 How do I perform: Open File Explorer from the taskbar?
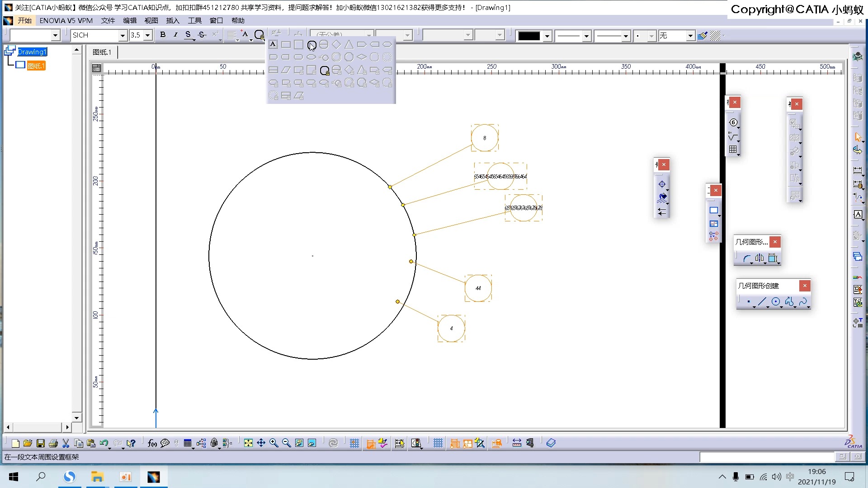(x=97, y=477)
